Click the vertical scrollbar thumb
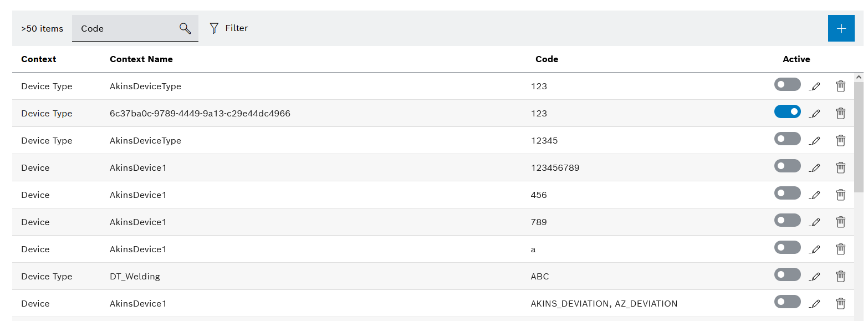Image resolution: width=868 pixels, height=321 pixels. [x=859, y=137]
